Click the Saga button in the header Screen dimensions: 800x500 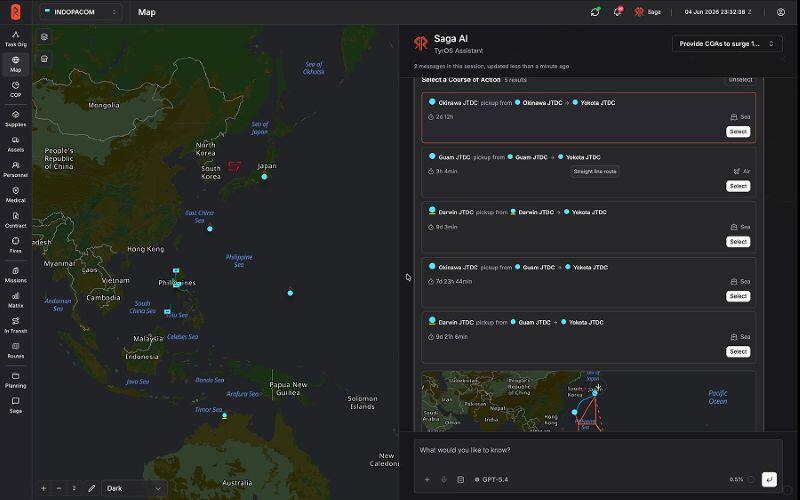coord(647,12)
